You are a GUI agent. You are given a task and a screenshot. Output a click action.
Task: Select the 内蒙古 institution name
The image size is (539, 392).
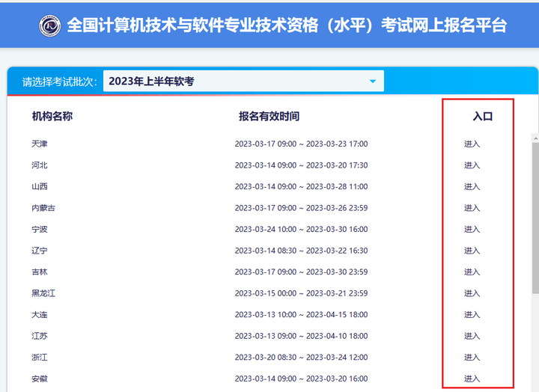[43, 208]
